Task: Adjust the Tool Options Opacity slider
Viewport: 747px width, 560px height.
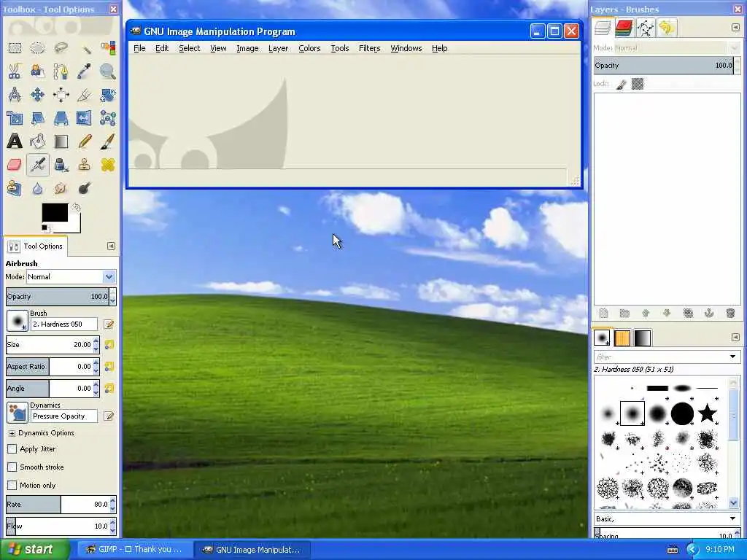Action: [57, 296]
